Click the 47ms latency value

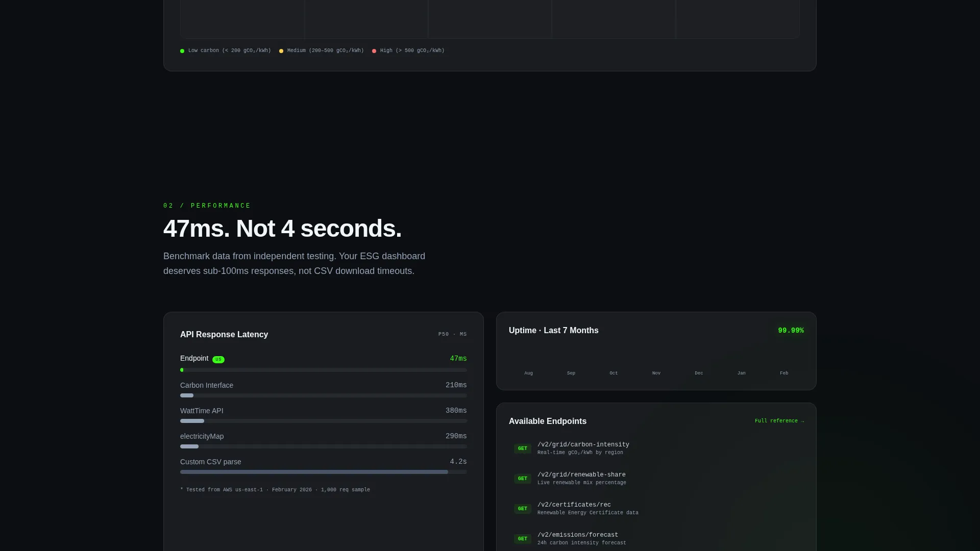[458, 359]
